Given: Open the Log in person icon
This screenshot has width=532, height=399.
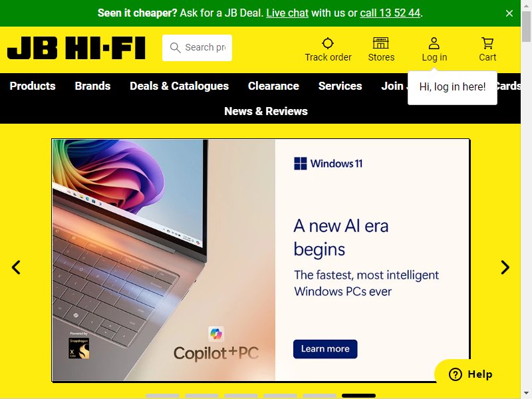Looking at the screenshot, I should [434, 43].
